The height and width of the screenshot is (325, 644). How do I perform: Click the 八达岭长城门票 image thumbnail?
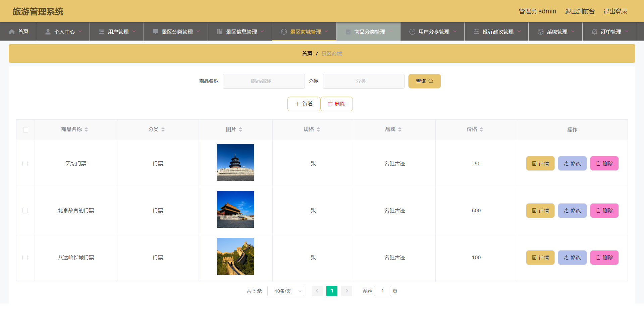click(235, 256)
